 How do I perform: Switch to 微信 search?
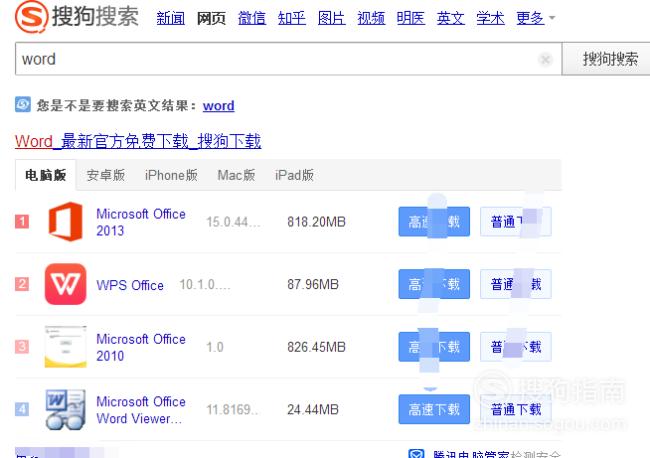pyautogui.click(x=252, y=18)
